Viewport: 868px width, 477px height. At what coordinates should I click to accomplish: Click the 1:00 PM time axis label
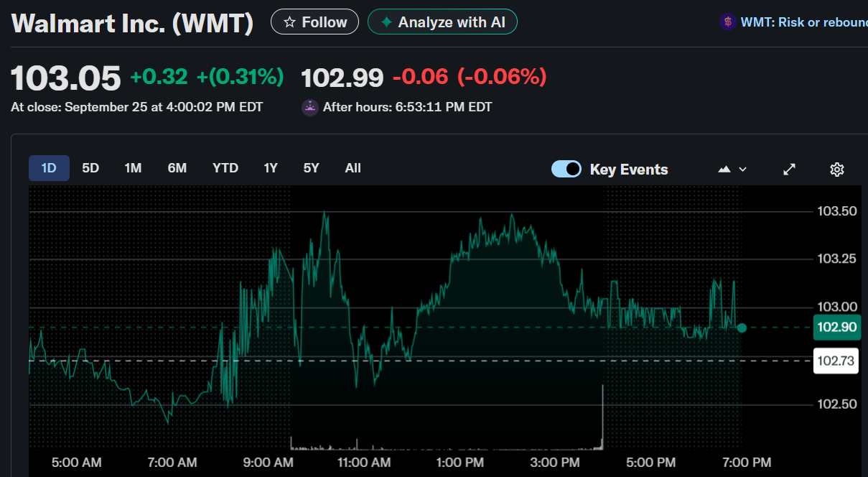pyautogui.click(x=460, y=462)
